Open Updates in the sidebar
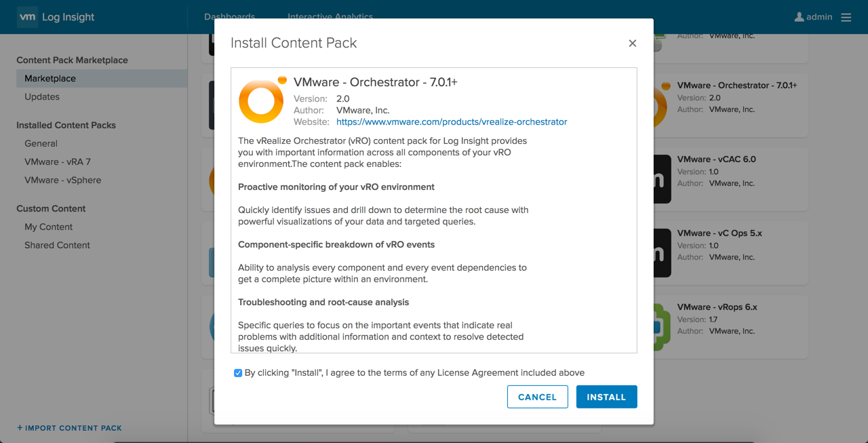 pyautogui.click(x=42, y=97)
